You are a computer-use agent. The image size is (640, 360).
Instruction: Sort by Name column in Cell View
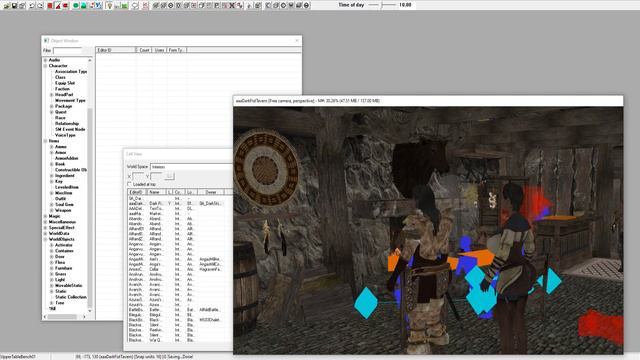155,192
